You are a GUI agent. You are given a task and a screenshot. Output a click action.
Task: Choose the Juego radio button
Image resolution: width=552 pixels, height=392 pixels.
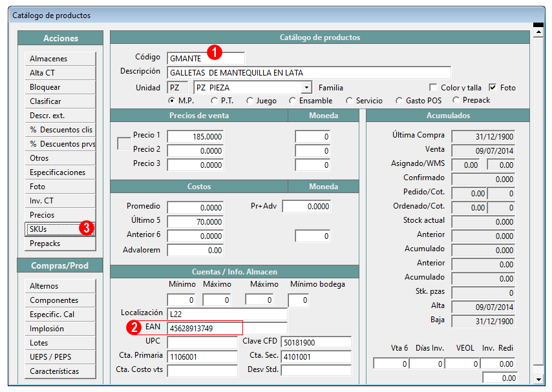pyautogui.click(x=249, y=101)
